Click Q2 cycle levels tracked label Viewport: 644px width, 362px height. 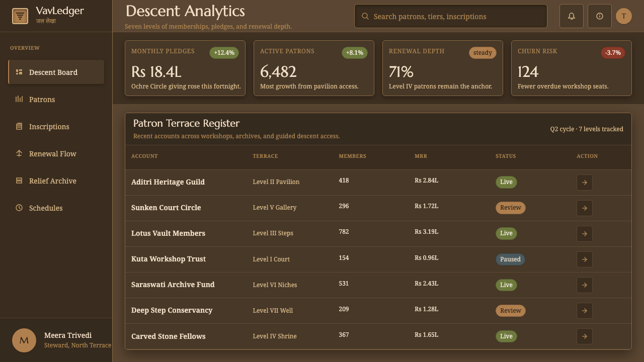tap(587, 129)
